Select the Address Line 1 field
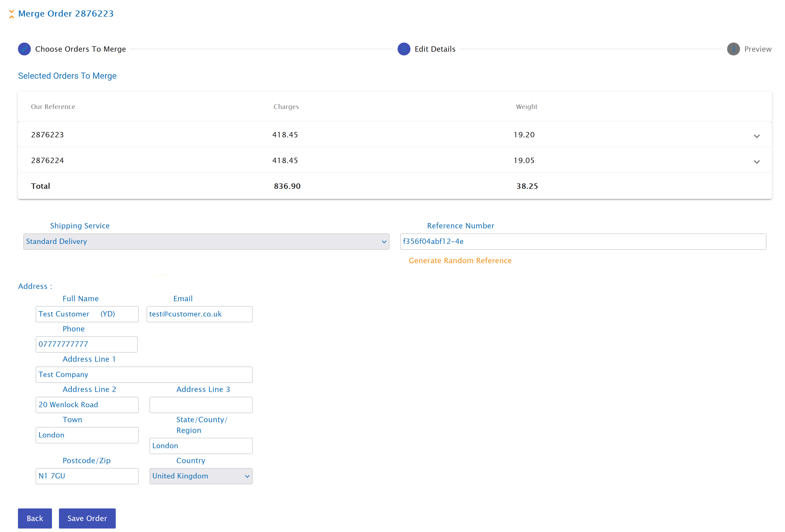This screenshot has width=785, height=532. click(x=144, y=374)
